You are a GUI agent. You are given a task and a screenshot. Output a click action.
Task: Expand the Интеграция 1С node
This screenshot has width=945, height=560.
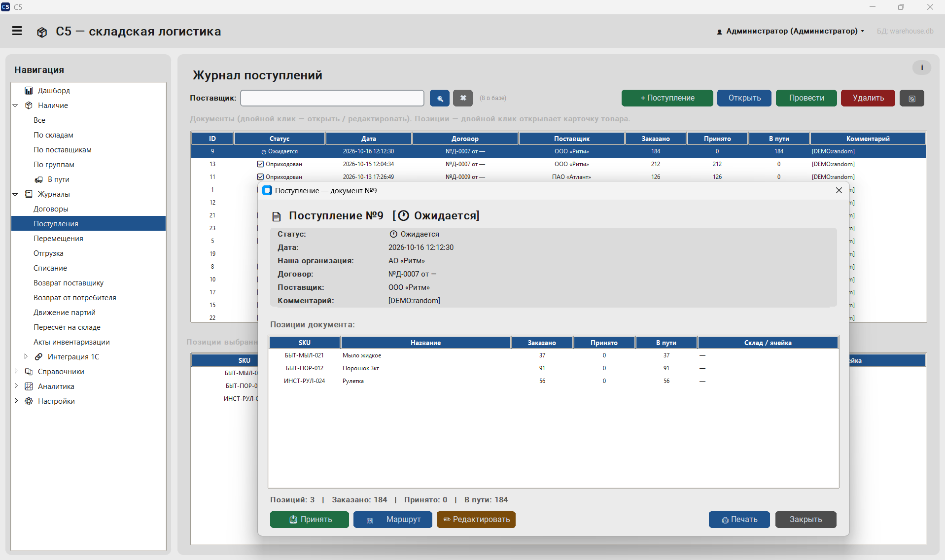(26, 356)
